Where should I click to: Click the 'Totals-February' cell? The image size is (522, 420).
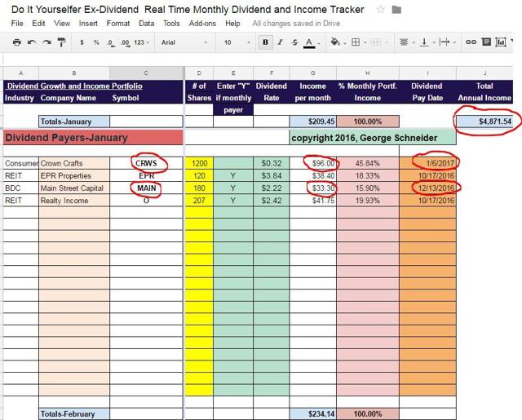(x=74, y=414)
